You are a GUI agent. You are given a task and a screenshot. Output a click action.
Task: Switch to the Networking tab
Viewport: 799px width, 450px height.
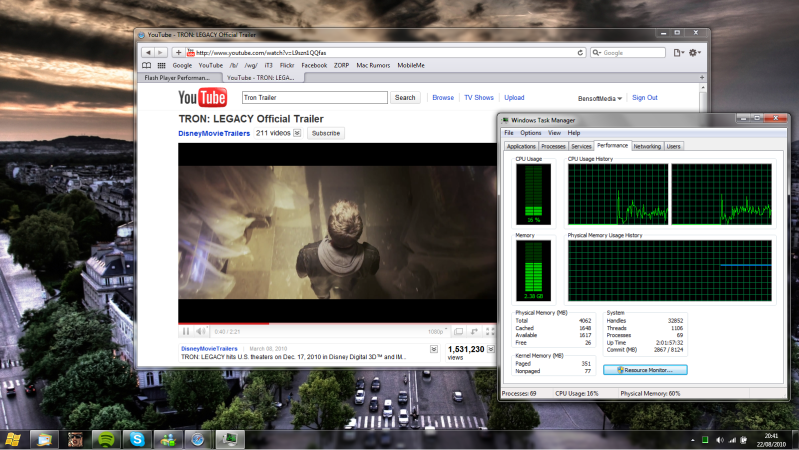pyautogui.click(x=647, y=146)
